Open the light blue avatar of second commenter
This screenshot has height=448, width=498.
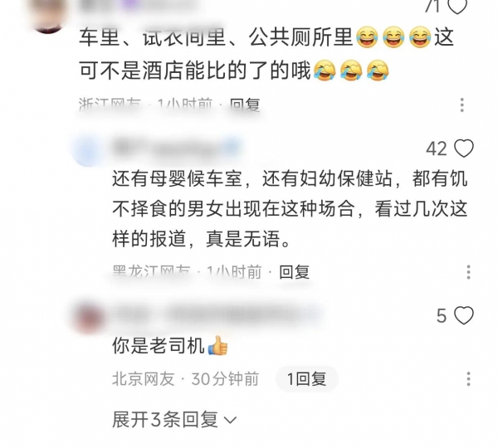pyautogui.click(x=89, y=150)
